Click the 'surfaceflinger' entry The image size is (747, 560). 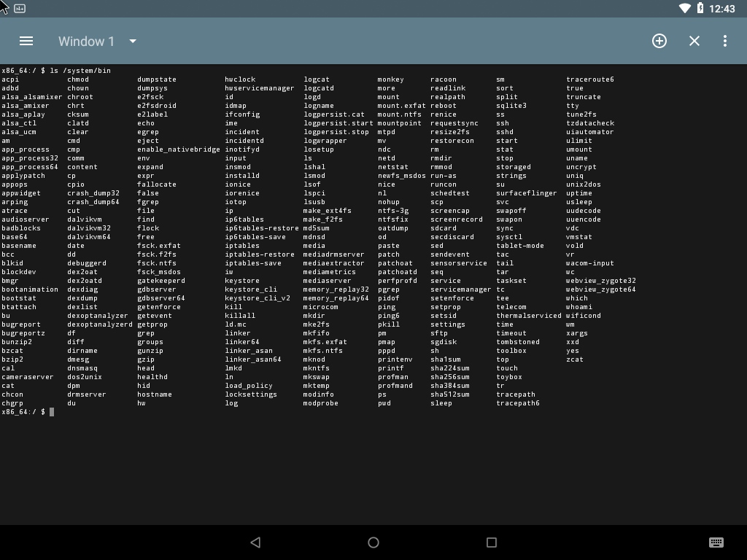527,193
